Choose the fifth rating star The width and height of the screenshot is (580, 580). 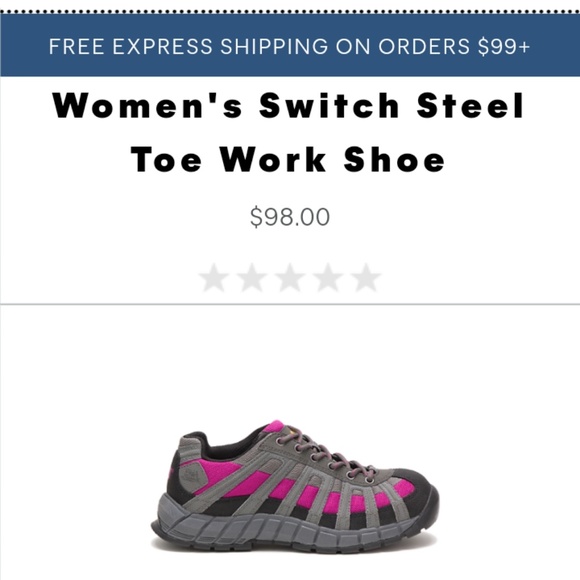pyautogui.click(x=366, y=277)
